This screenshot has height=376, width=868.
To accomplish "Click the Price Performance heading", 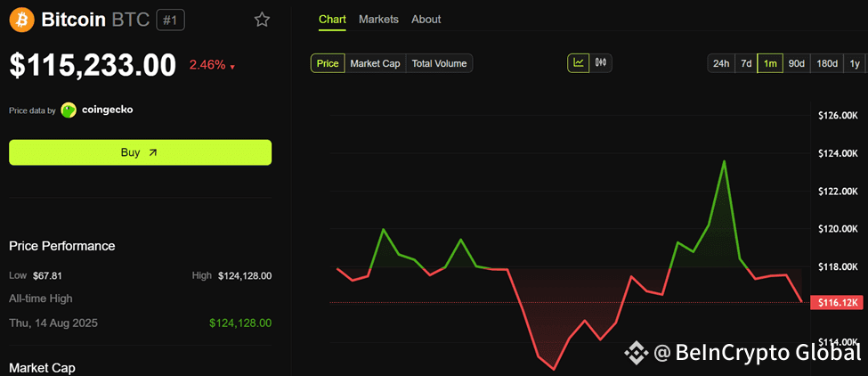I will 62,246.
